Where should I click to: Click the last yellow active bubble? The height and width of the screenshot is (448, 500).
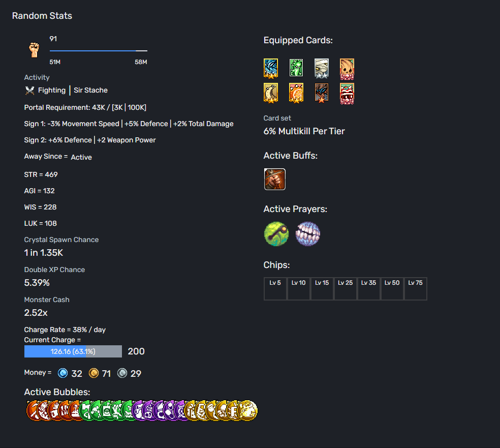(x=248, y=411)
